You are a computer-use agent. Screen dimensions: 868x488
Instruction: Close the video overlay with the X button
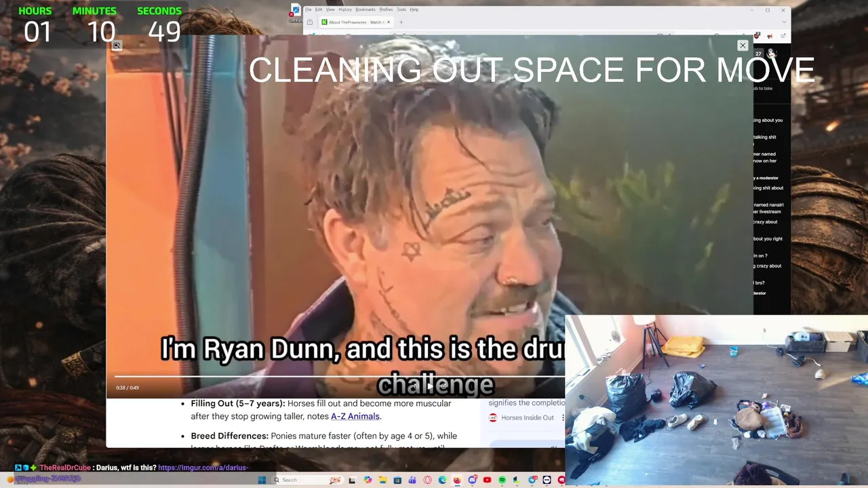pyautogui.click(x=743, y=45)
